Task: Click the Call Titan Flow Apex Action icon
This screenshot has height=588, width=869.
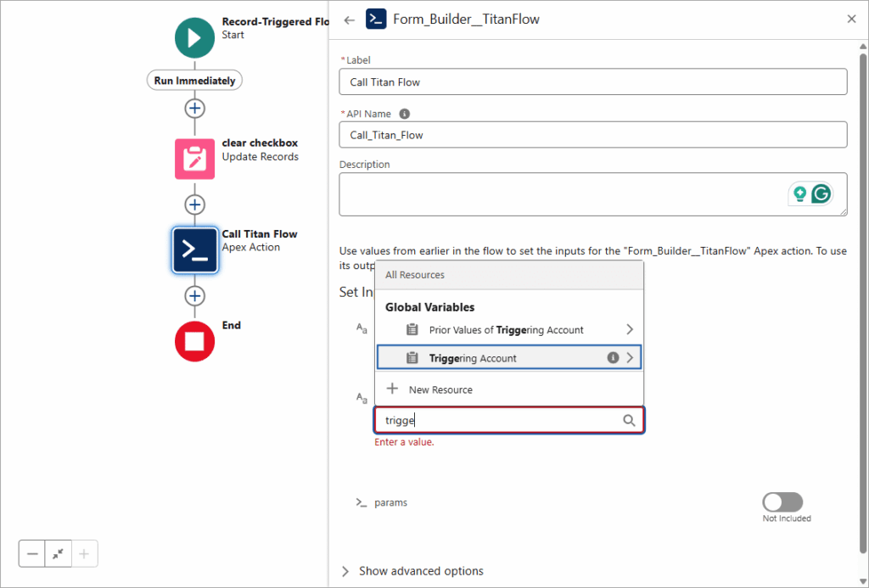Action: pos(194,249)
